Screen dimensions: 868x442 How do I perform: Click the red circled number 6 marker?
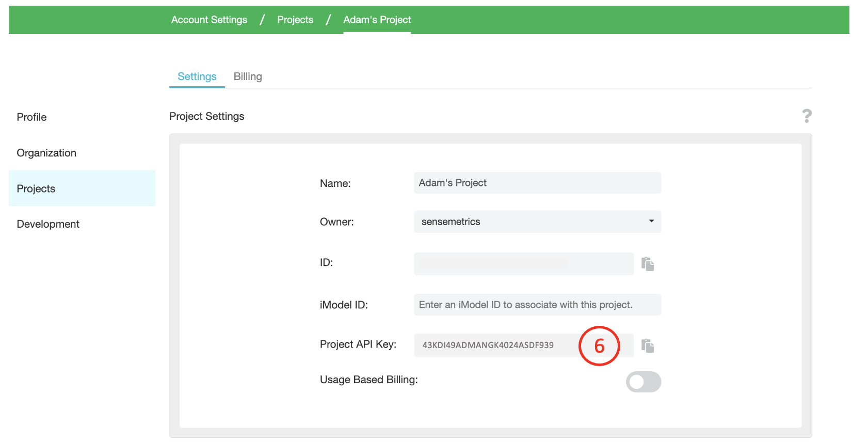599,346
